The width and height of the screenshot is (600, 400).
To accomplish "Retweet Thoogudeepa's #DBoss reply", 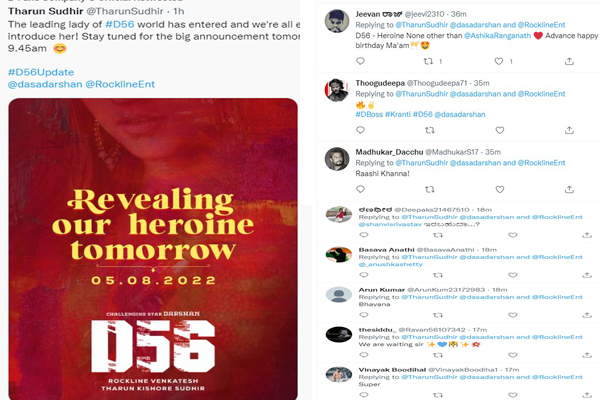I will (430, 130).
